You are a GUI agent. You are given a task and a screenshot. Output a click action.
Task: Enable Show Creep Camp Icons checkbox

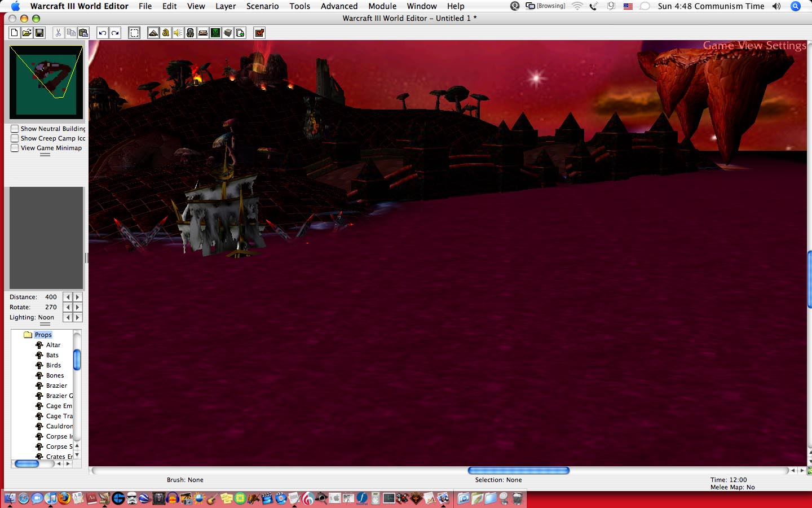click(15, 138)
